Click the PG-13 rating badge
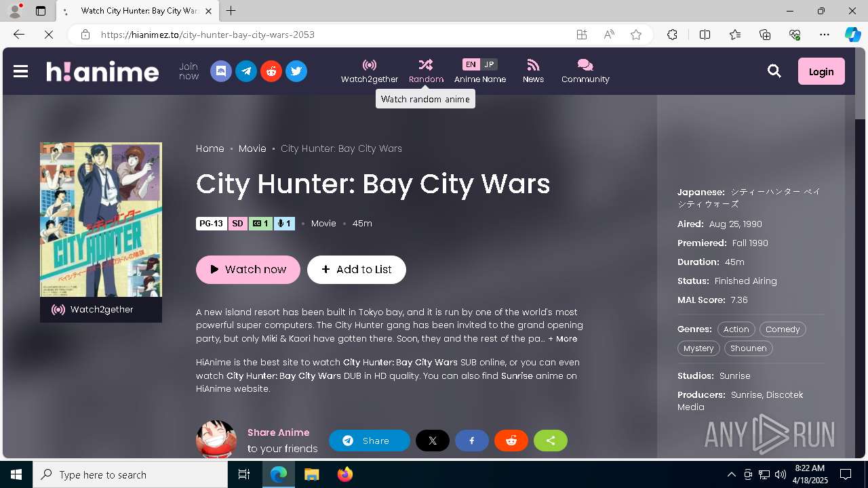Image resolution: width=868 pixels, height=488 pixels. [212, 224]
